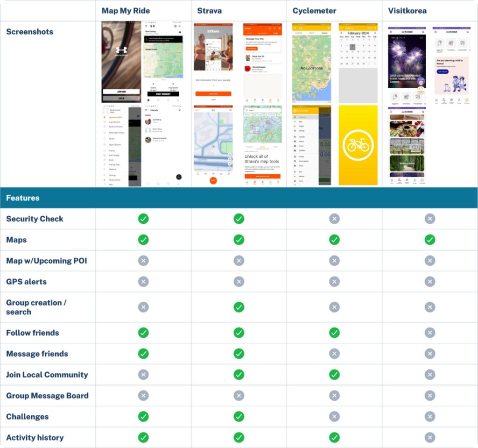Click Activity history X for Visitkorea
The width and height of the screenshot is (478, 448).
pyautogui.click(x=430, y=437)
